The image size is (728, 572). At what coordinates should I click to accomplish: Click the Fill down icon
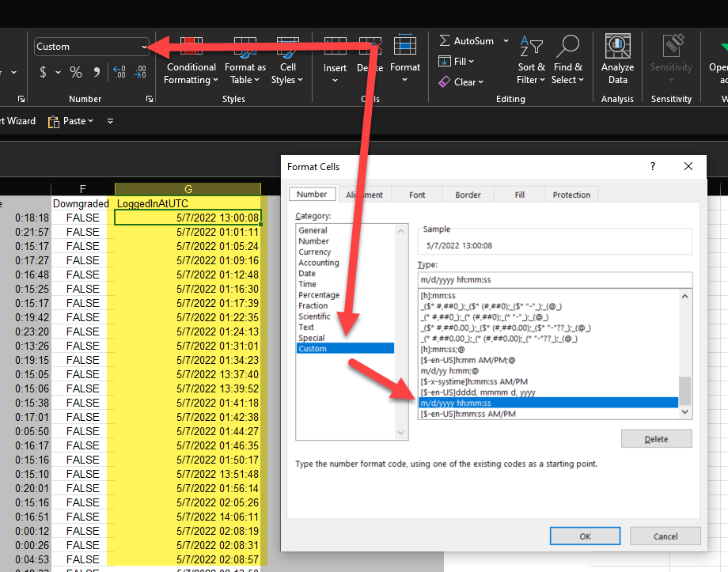coord(445,61)
